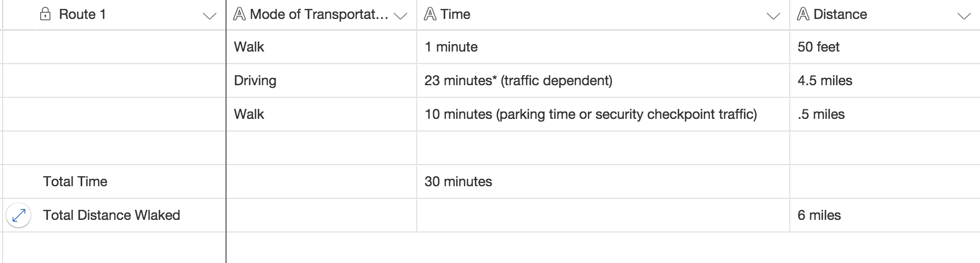This screenshot has width=980, height=263.
Task: Click the lock icon beside Route 1
Action: pyautogui.click(x=45, y=14)
